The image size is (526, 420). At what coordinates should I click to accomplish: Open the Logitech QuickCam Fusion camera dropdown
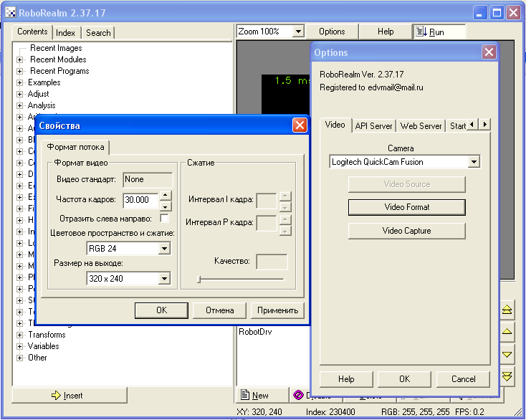click(473, 162)
